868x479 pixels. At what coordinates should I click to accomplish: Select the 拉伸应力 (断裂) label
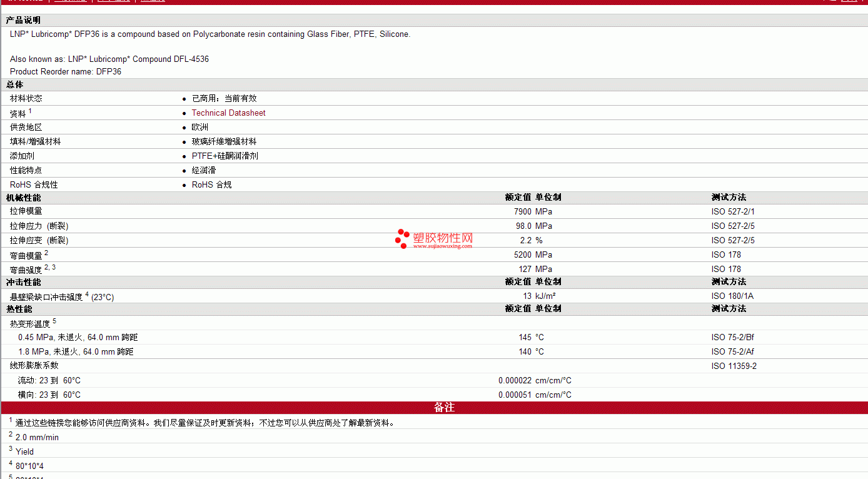tap(39, 226)
